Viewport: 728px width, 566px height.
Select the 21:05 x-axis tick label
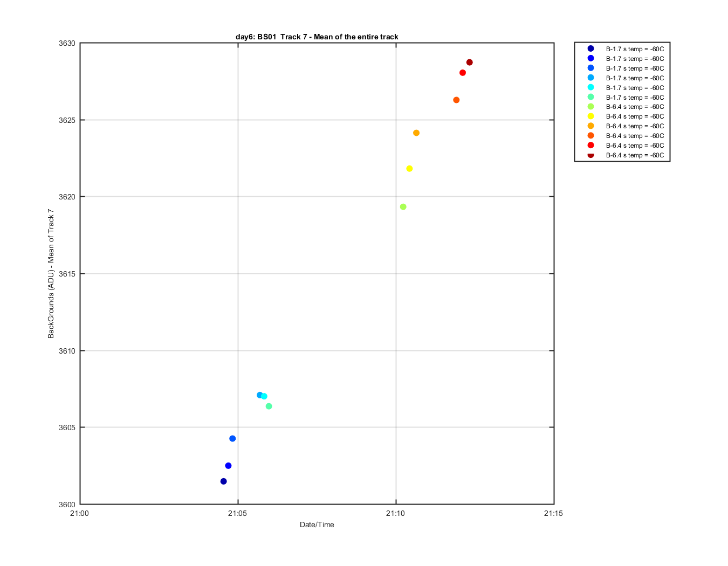tap(238, 513)
